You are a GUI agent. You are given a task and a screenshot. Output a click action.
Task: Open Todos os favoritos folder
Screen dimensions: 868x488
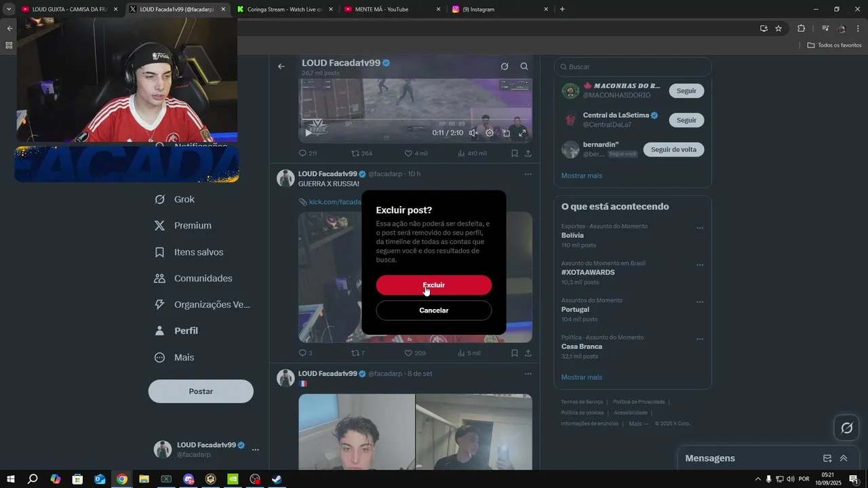coord(835,45)
